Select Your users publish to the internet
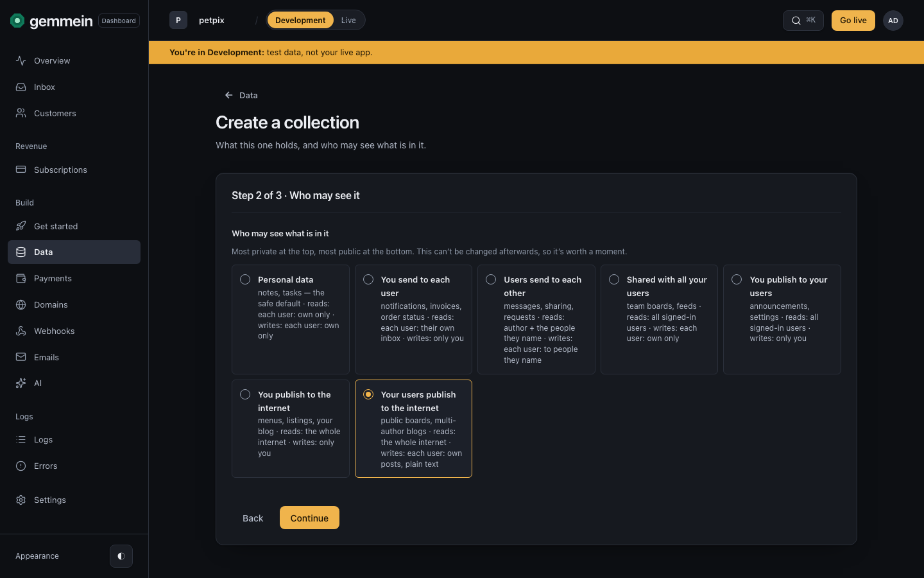Screen dimensions: 924x578 (x=413, y=428)
